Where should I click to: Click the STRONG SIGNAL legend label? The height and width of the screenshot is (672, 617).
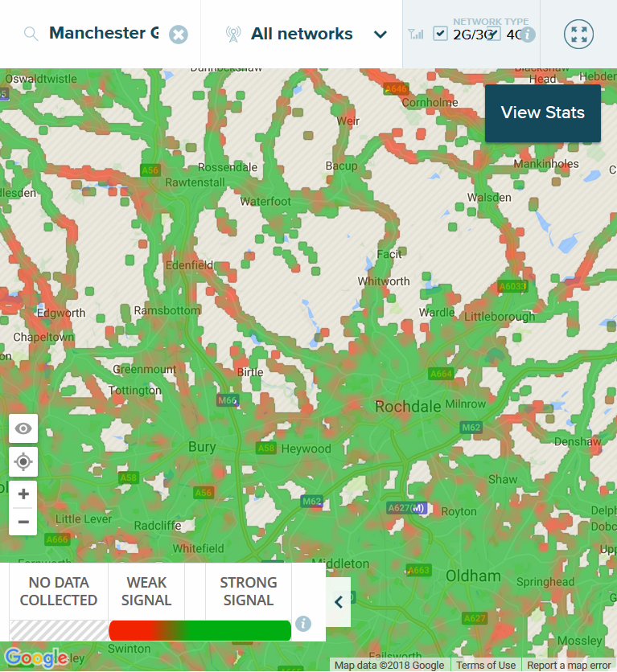[x=249, y=592]
